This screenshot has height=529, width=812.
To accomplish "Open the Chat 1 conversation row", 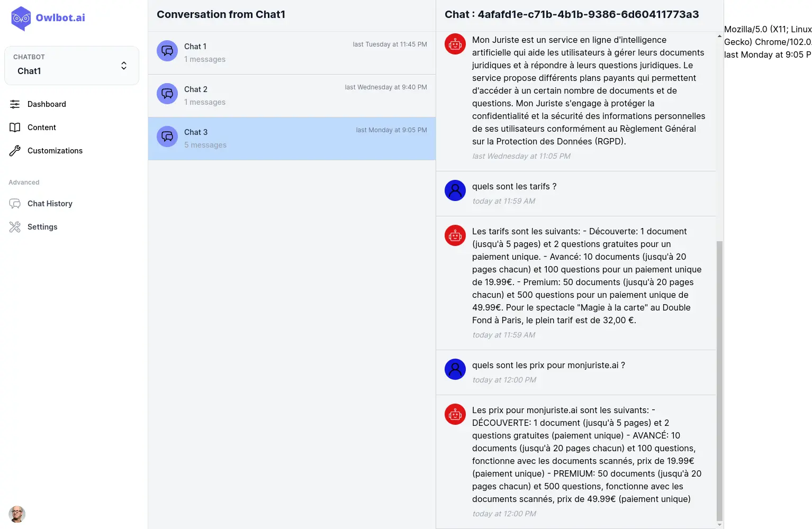I will (292, 53).
